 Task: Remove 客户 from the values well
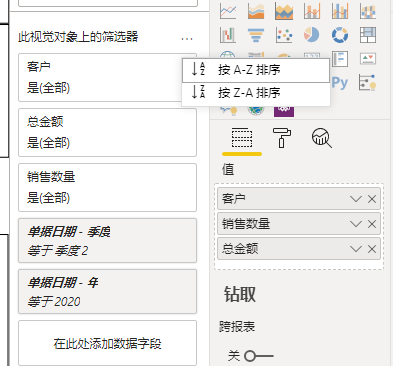(x=372, y=199)
